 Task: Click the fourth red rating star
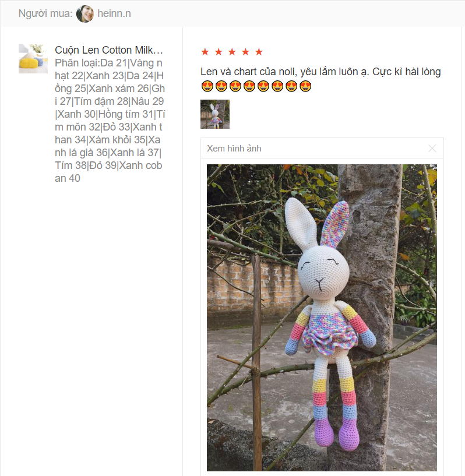(x=245, y=52)
